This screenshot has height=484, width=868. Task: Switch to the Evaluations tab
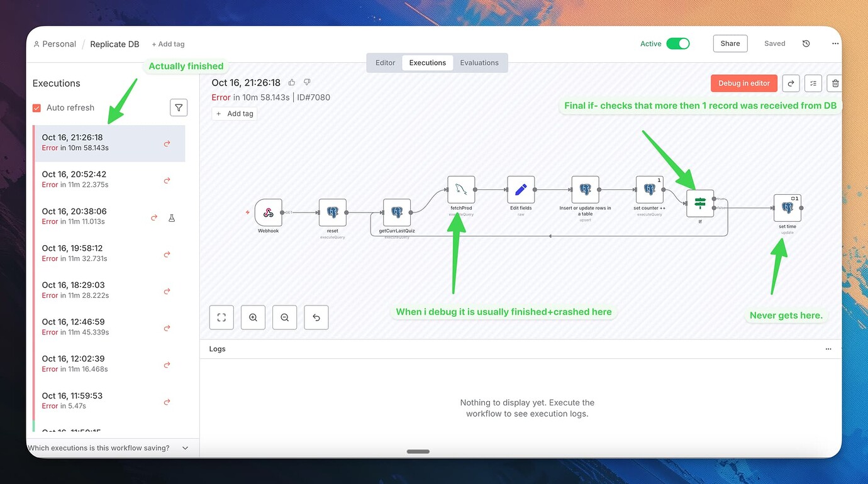(479, 62)
